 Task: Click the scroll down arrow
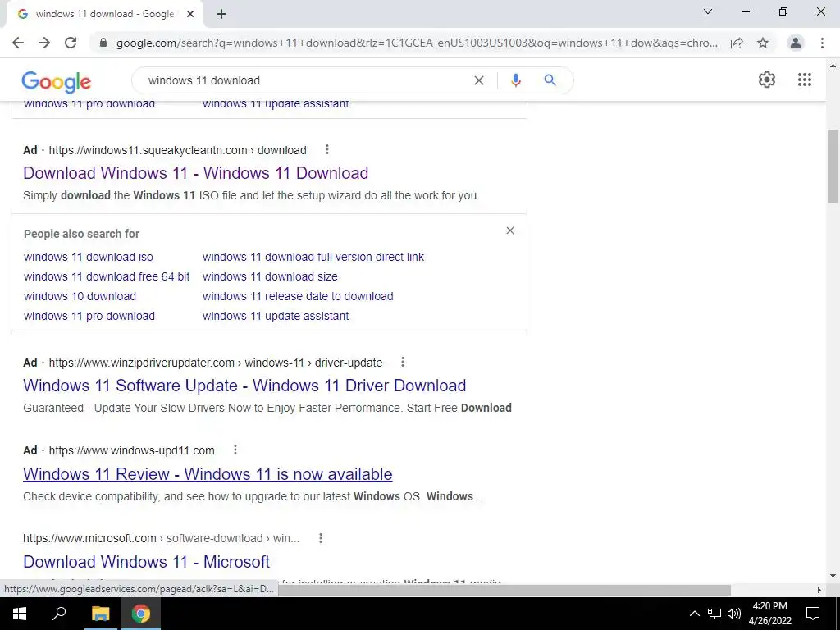point(833,577)
